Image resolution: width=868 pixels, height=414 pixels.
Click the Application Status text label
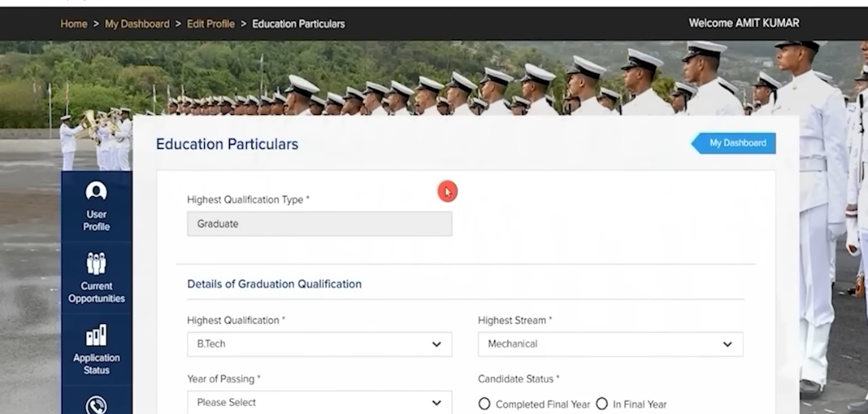pyautogui.click(x=96, y=364)
